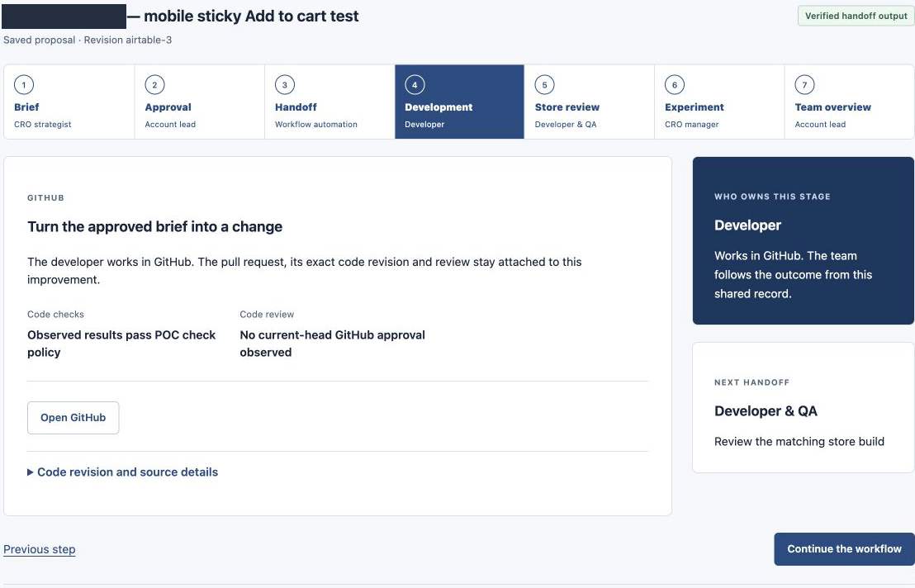
Task: Click 'Saved proposal · Revision airtable-3' text
Action: click(x=88, y=40)
